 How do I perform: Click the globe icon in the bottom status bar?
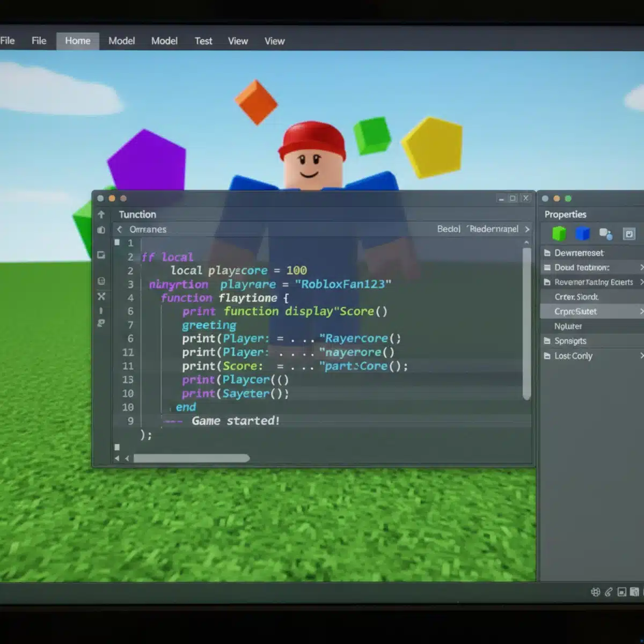click(595, 592)
